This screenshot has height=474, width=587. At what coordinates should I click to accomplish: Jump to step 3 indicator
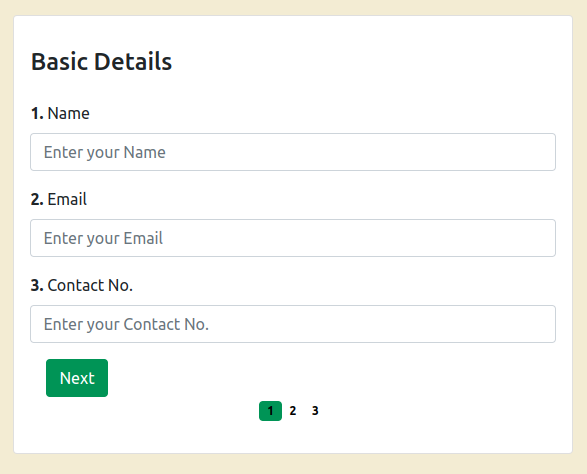[x=315, y=411]
